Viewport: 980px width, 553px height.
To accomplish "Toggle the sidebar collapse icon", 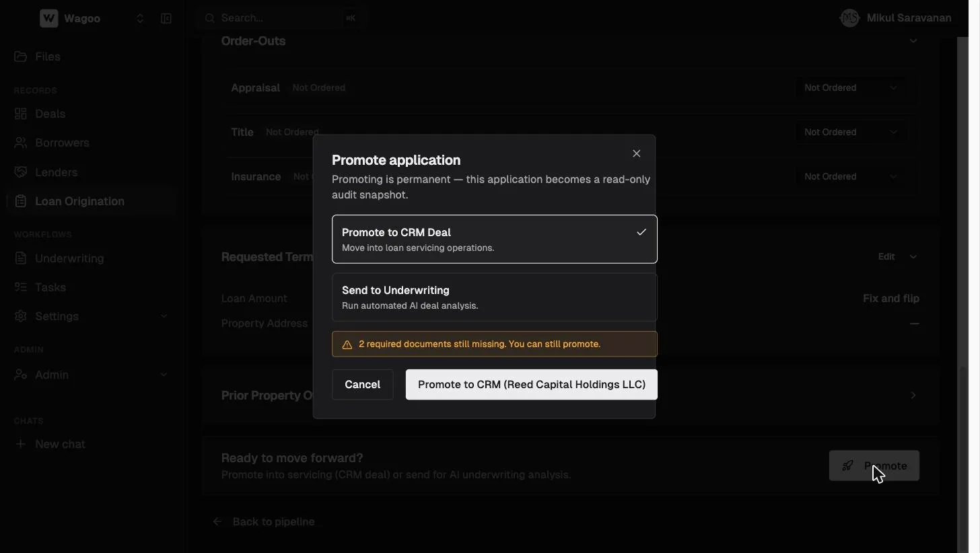I will (166, 18).
